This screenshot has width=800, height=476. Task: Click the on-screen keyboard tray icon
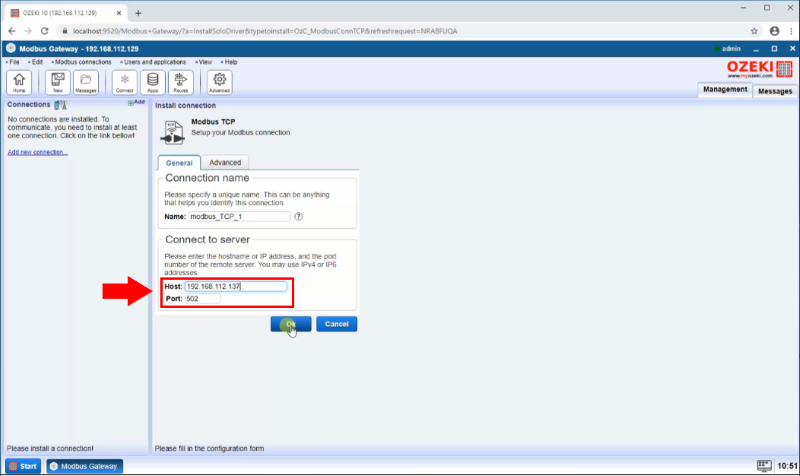(x=764, y=465)
